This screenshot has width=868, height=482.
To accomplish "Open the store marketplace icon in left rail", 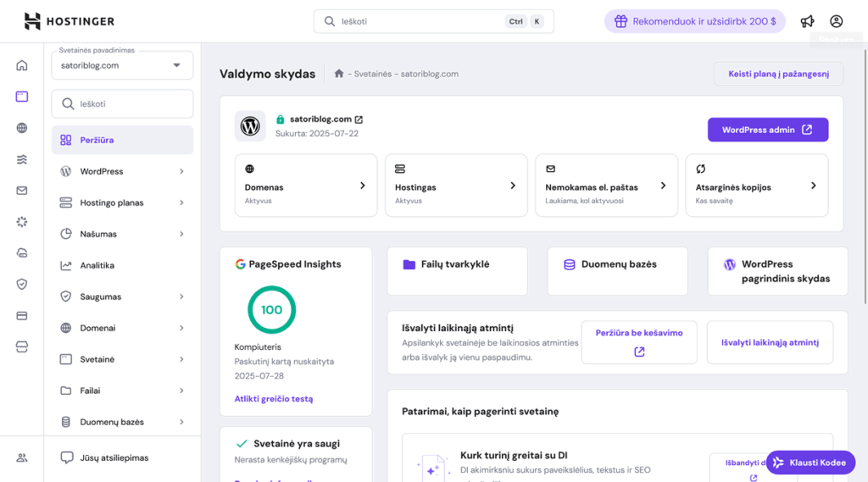I will click(21, 347).
